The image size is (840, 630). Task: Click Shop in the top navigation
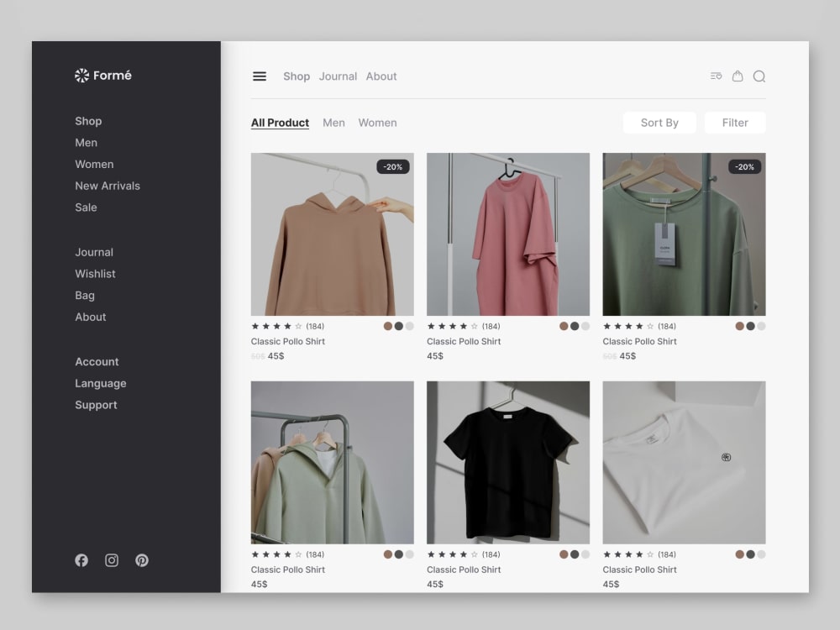(297, 76)
